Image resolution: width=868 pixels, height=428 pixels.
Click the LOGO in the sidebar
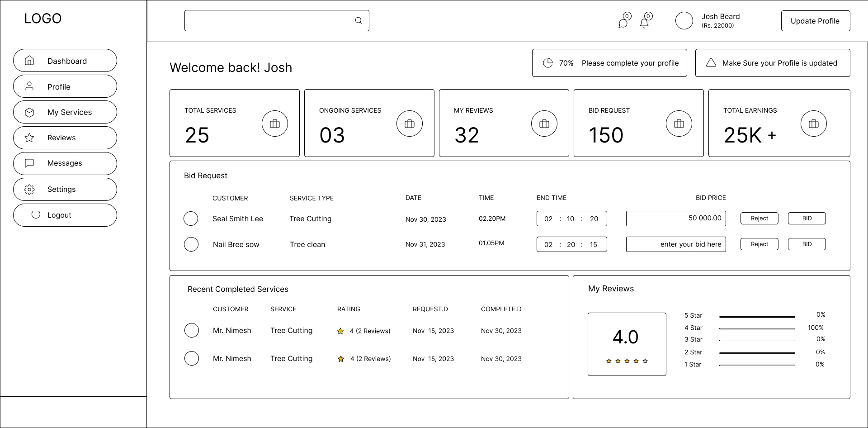point(43,19)
